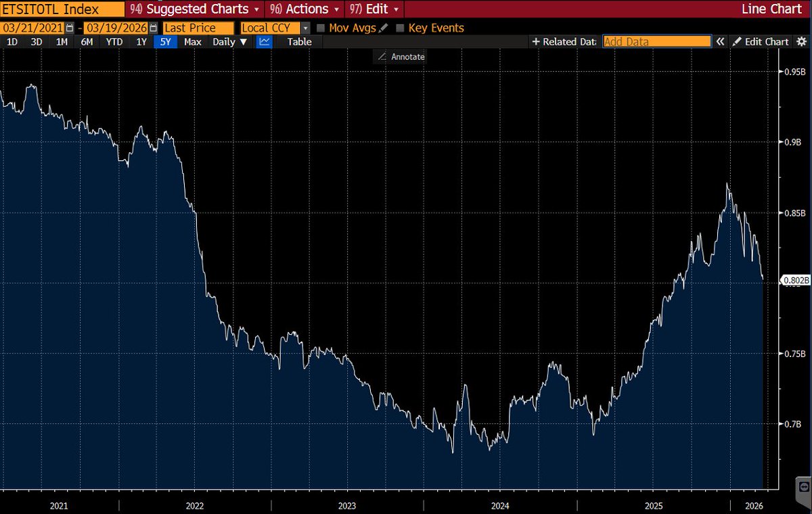Click the 2024 year axis label
Image resolution: width=812 pixels, height=514 pixels.
500,505
